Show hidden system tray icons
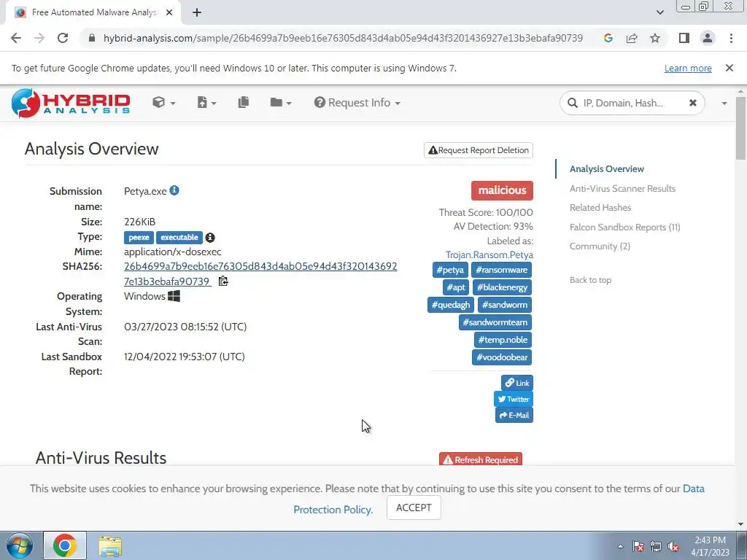 [x=620, y=547]
